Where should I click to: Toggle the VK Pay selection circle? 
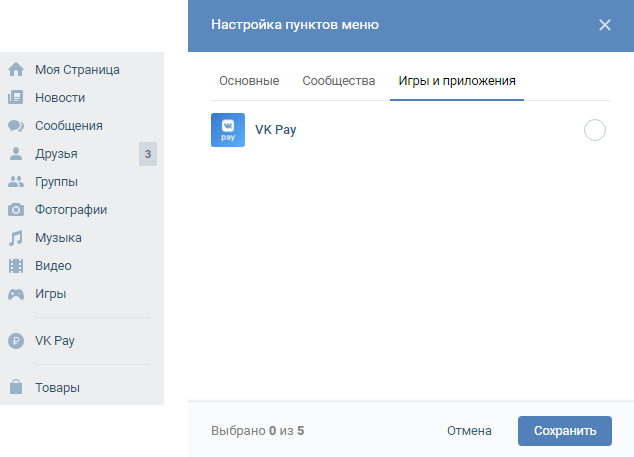pyautogui.click(x=594, y=130)
